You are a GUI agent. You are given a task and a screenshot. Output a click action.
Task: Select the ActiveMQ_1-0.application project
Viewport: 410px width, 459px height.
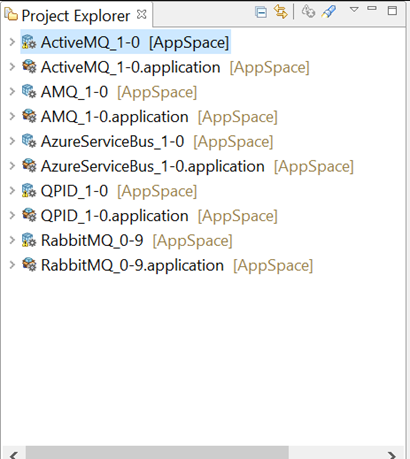tap(130, 67)
